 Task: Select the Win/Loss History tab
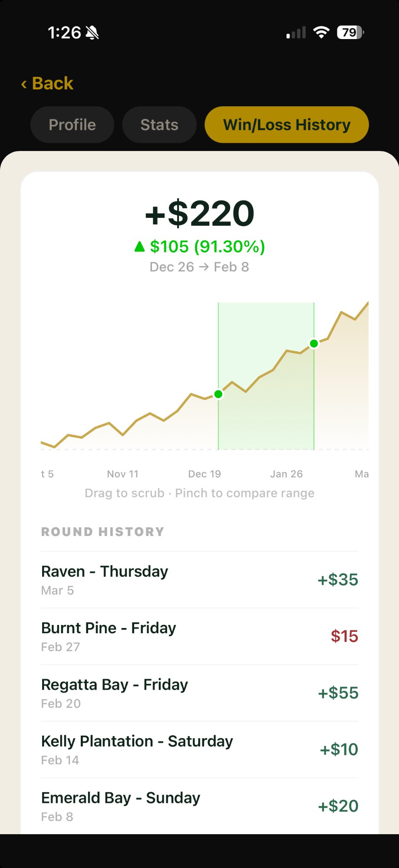point(287,125)
